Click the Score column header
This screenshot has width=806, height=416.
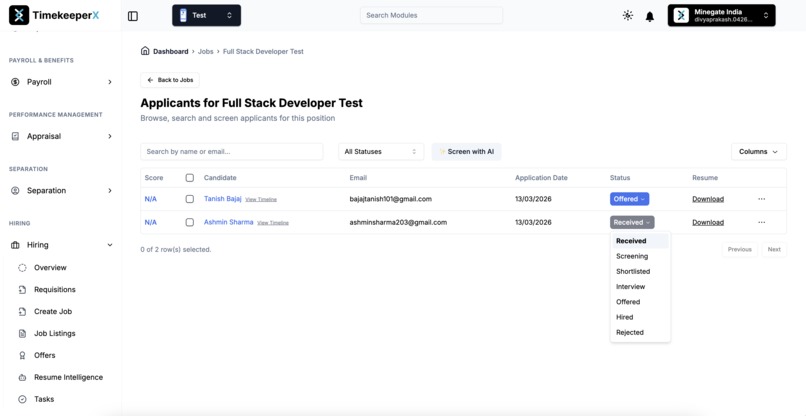tap(154, 178)
